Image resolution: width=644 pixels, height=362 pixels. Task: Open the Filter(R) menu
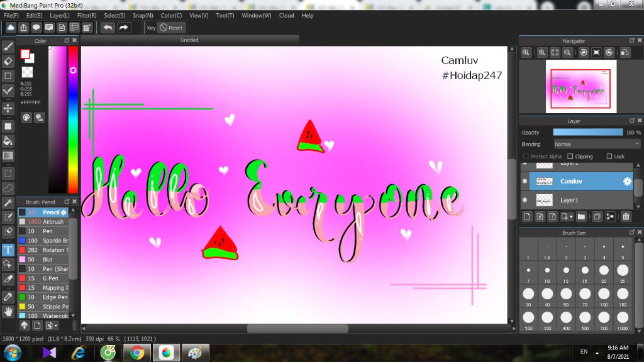[87, 15]
